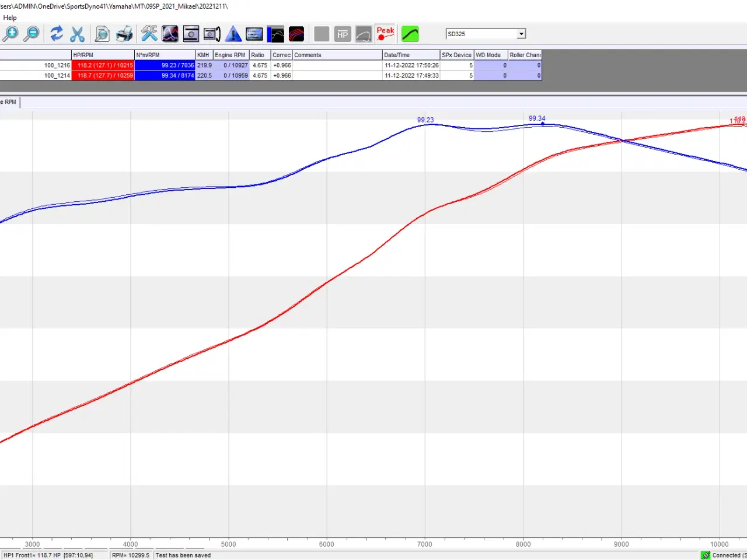The image size is (747, 560).
Task: Click the zoom out magnifier icon
Action: tap(32, 34)
